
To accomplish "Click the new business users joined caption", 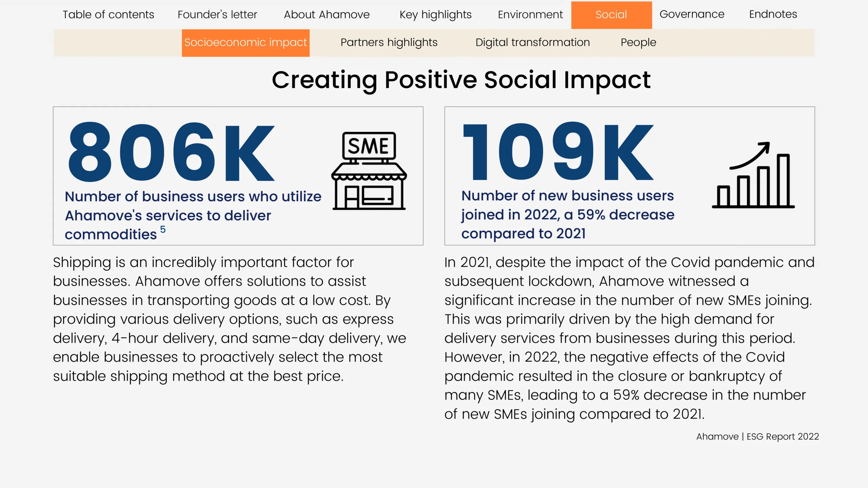I will (568, 215).
